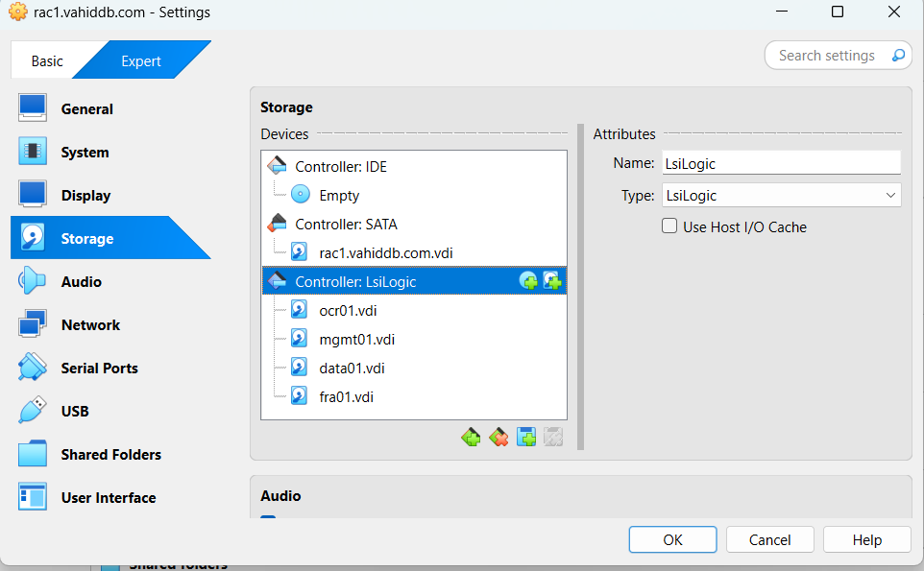This screenshot has width=924, height=571.
Task: Open the controller Type dropdown
Action: point(780,196)
